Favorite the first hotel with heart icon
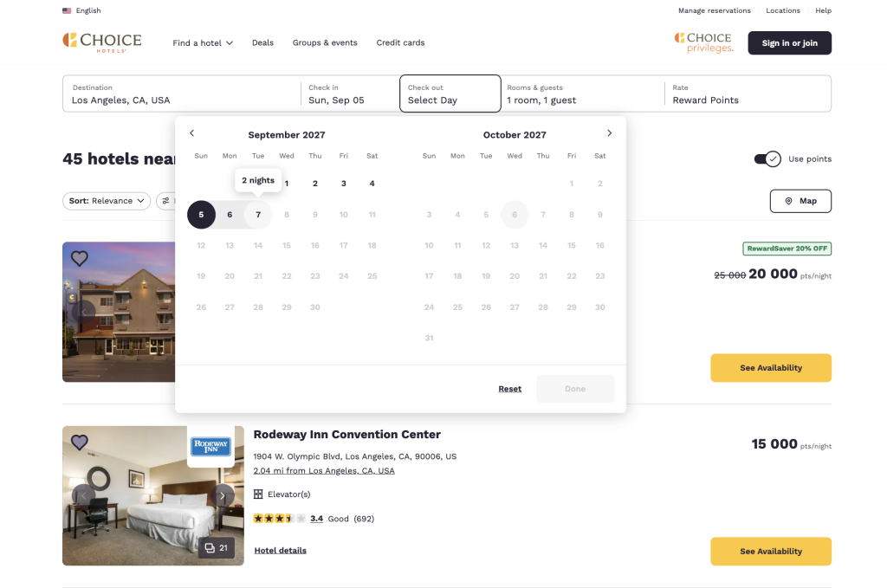The width and height of the screenshot is (887, 588). pos(79,258)
